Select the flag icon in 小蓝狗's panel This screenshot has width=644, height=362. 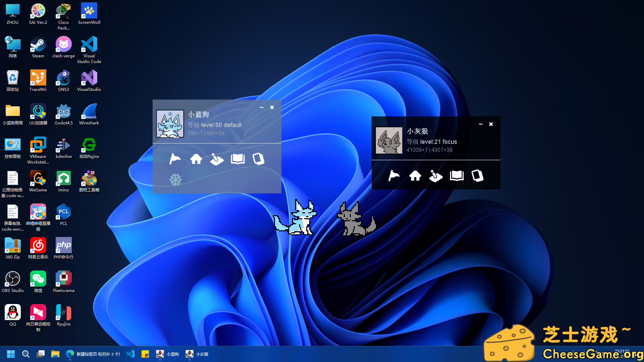[x=175, y=159]
